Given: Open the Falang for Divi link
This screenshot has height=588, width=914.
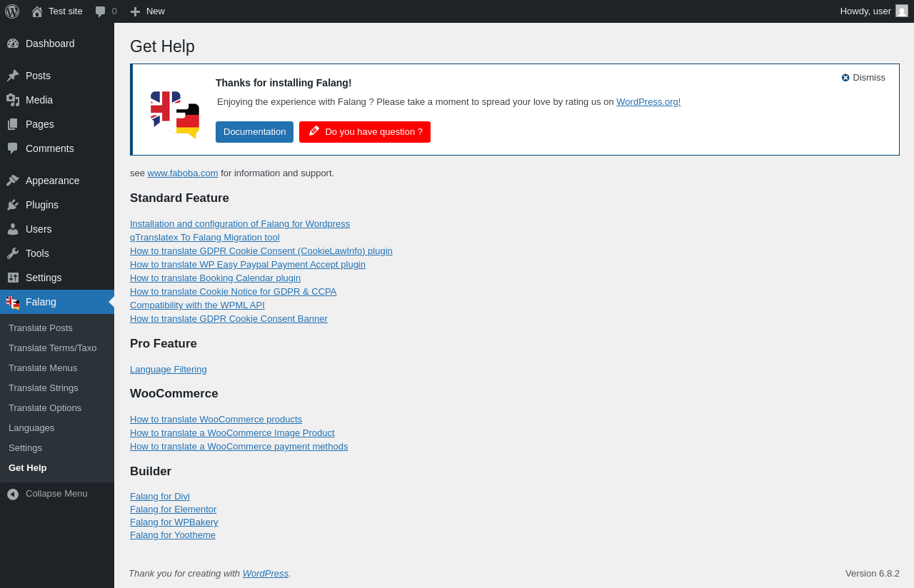Looking at the screenshot, I should pyautogui.click(x=160, y=497).
